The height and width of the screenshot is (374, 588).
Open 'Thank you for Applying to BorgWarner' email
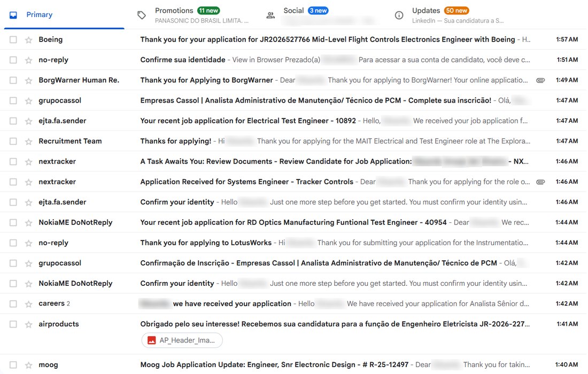coord(207,80)
